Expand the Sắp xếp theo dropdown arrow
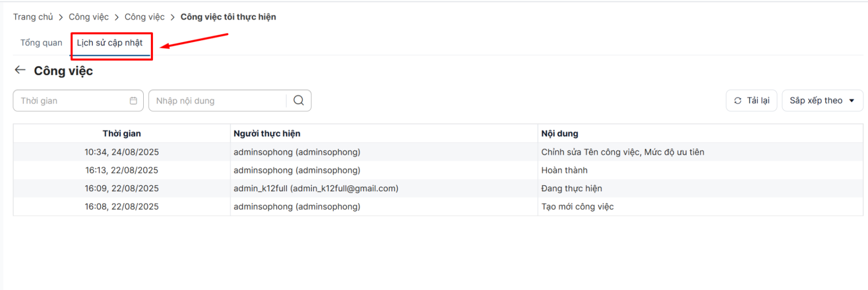868x290 pixels. pyautogui.click(x=852, y=100)
